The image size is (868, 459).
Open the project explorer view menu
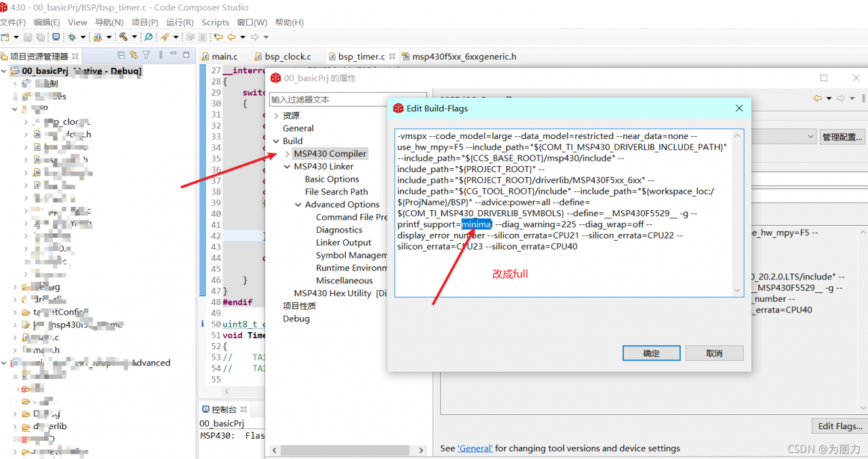pyautogui.click(x=161, y=55)
